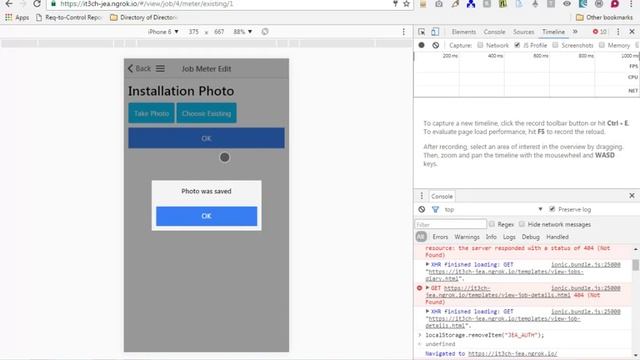Screen dimensions: 640x360
Task: Activate the inspect element picker
Action: pos(422,32)
